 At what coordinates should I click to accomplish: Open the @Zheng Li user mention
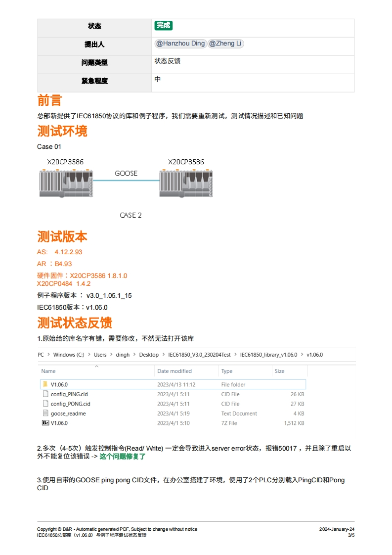pos(225,44)
